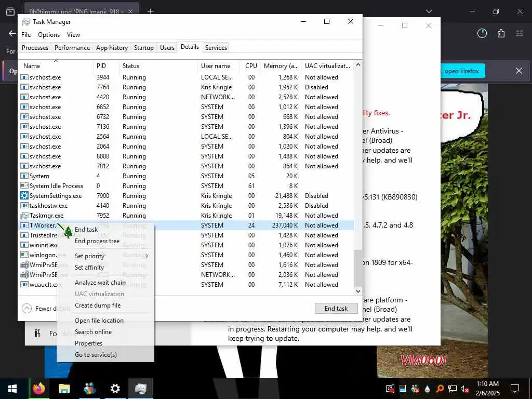
Task: Click the taskbar people app icon
Action: click(x=89, y=389)
